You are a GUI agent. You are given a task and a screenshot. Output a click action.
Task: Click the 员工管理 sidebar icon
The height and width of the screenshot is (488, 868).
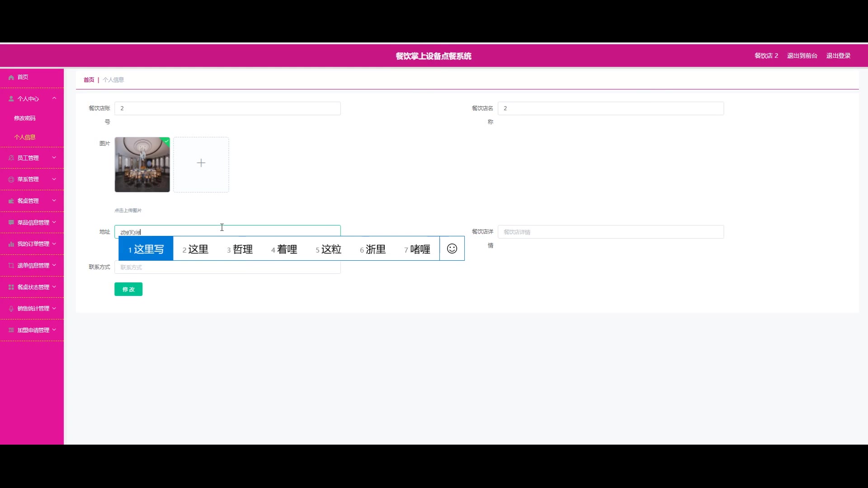pyautogui.click(x=11, y=158)
